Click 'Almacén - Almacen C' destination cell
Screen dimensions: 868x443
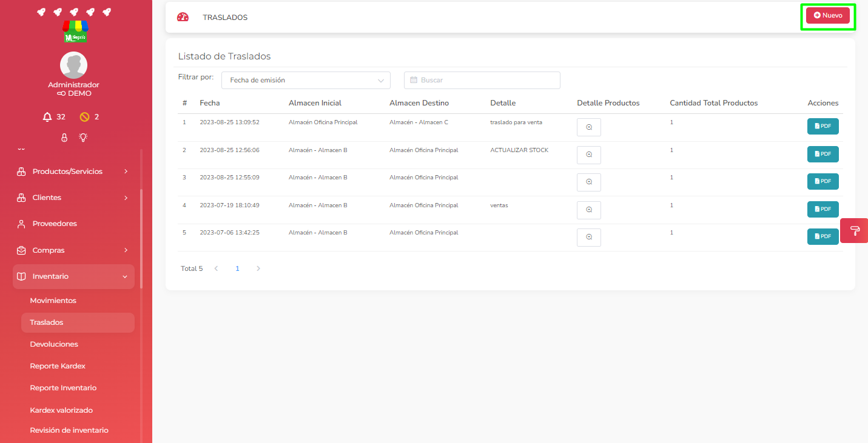point(419,122)
